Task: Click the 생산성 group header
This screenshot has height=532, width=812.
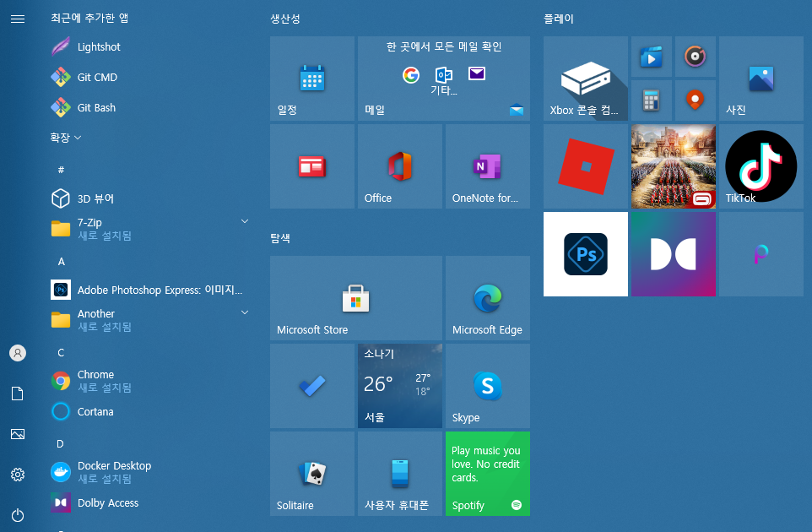Action: pos(285,19)
